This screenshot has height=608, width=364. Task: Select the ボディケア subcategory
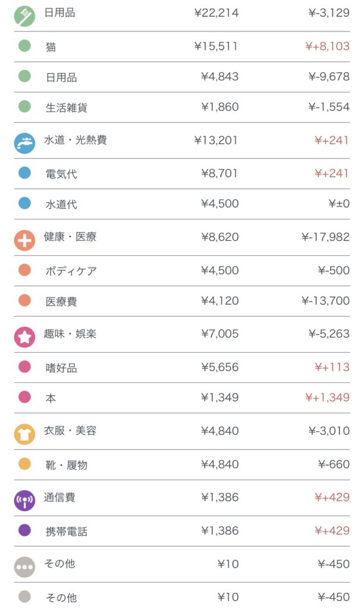coord(71,271)
